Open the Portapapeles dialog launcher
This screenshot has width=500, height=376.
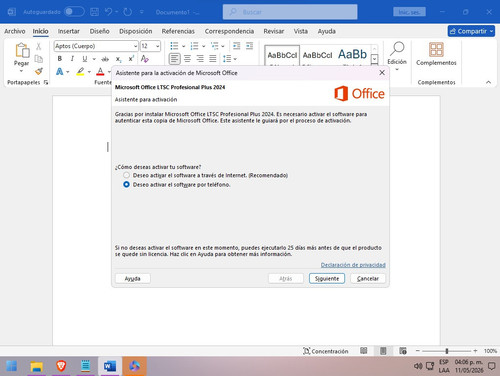[x=46, y=82]
